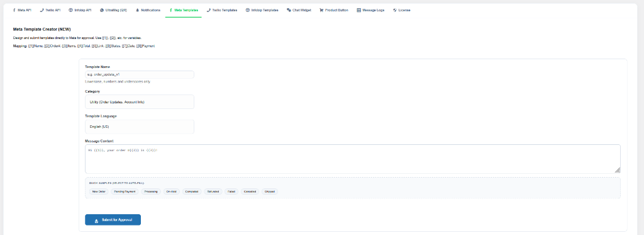Viewport: 644px width, 235px height.
Task: Open the UltraMsg (QR) tab
Action: pyautogui.click(x=113, y=10)
